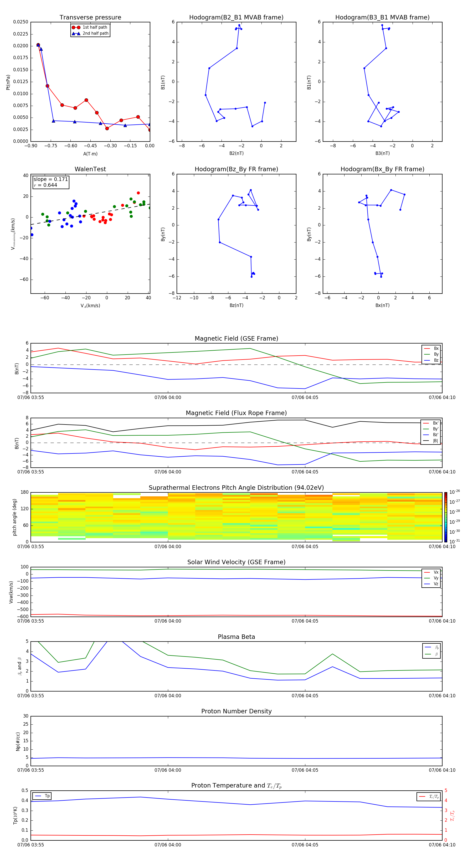Click 'Bx(nT)' x-axis label

[x=382, y=306]
